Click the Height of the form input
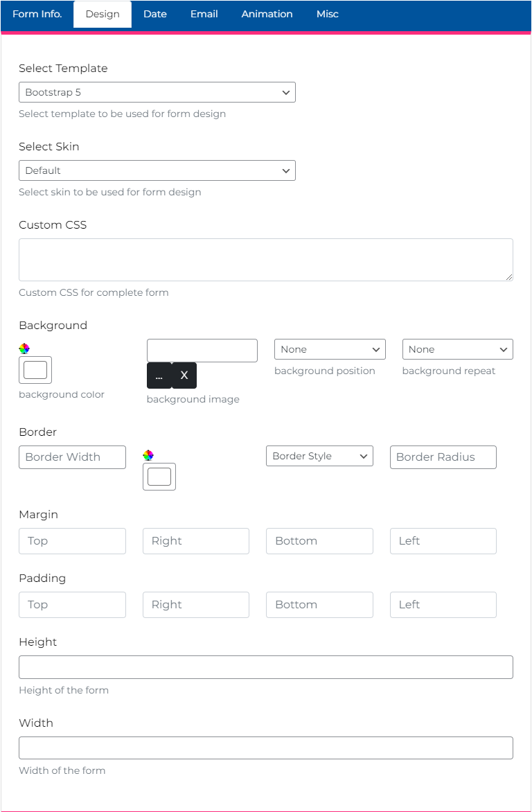This screenshot has width=532, height=812. click(266, 667)
